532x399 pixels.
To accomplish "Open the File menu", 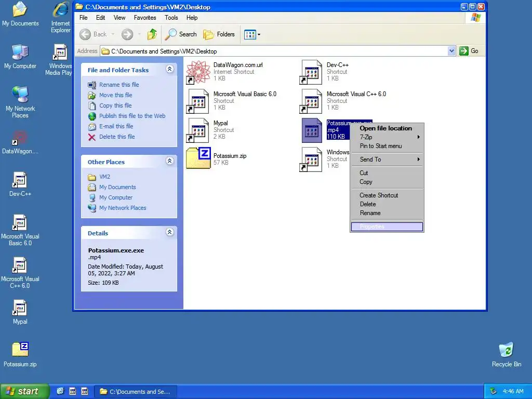I will point(84,18).
